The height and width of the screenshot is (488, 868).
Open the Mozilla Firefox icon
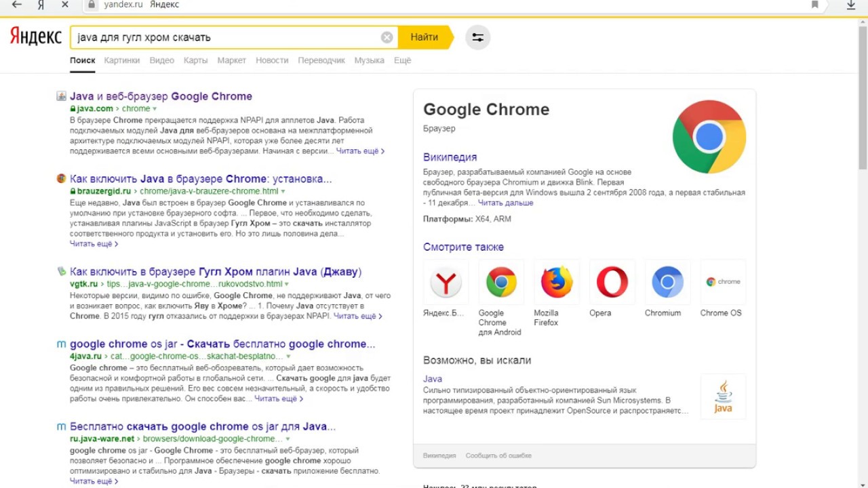[x=557, y=282]
